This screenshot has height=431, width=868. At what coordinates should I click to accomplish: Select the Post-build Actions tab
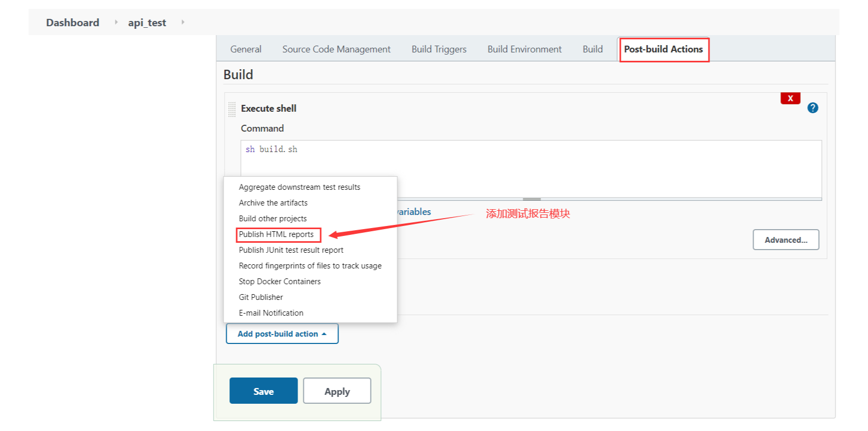663,49
